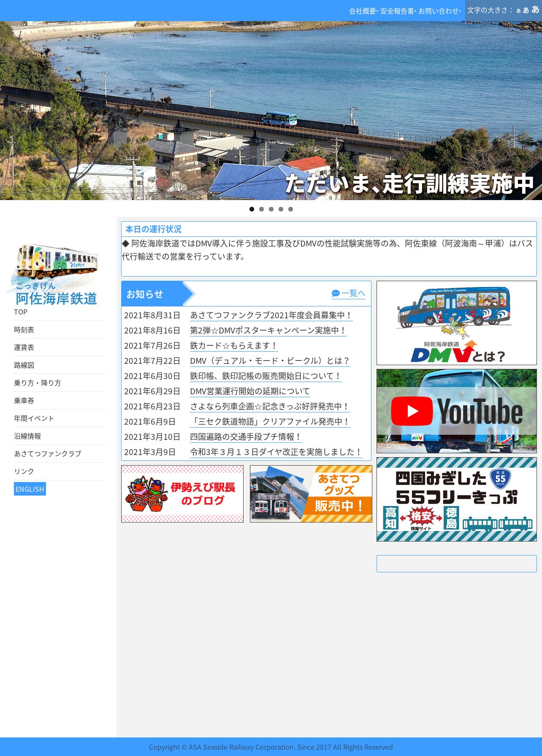
Task: Go to third carousel slide dot
Action: coord(271,209)
